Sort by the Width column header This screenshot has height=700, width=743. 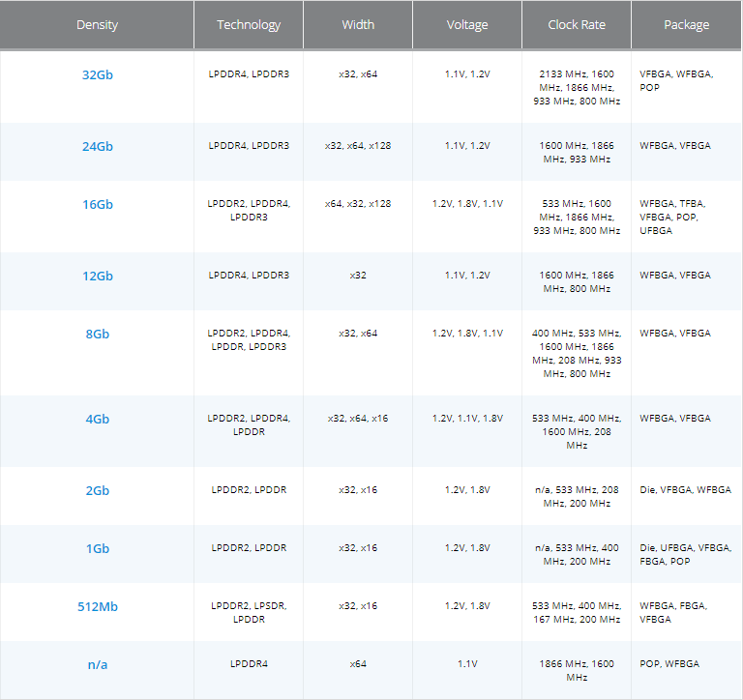point(358,25)
